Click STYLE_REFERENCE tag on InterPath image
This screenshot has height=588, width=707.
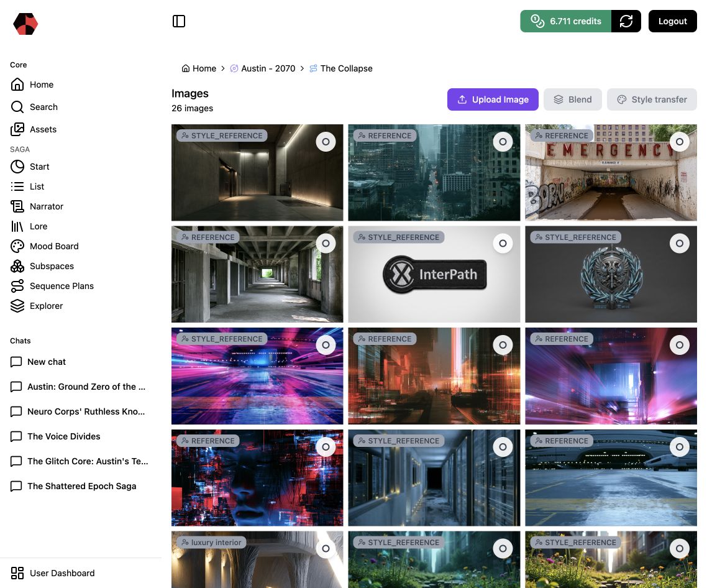pos(399,237)
